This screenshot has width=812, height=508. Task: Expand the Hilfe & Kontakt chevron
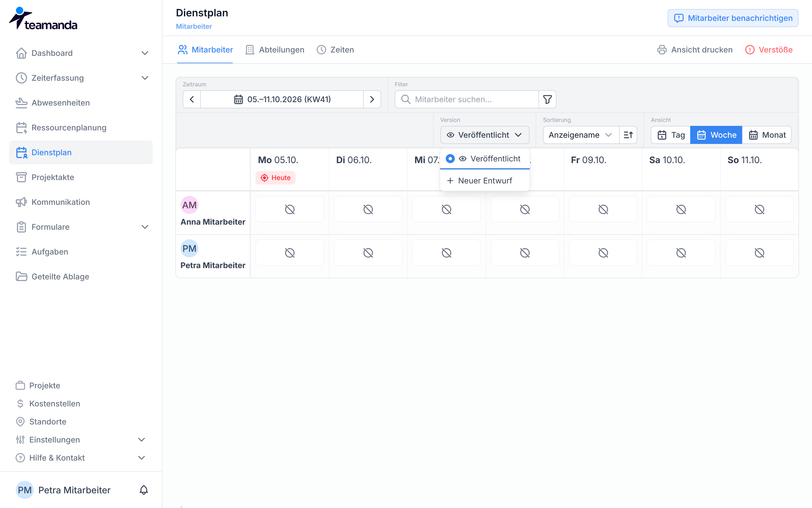point(142,457)
